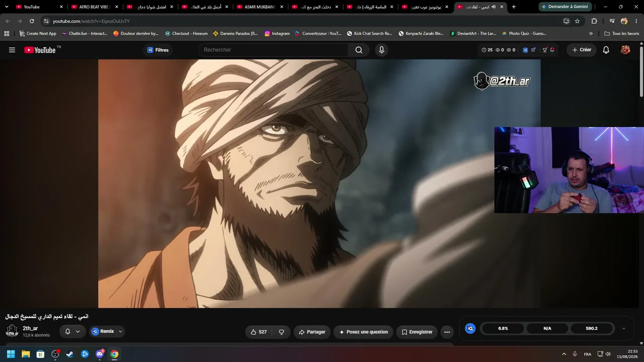Viewport: 644px width, 362px height.
Task: Toggle the notification bell for 2th_ar
Action: click(x=68, y=332)
